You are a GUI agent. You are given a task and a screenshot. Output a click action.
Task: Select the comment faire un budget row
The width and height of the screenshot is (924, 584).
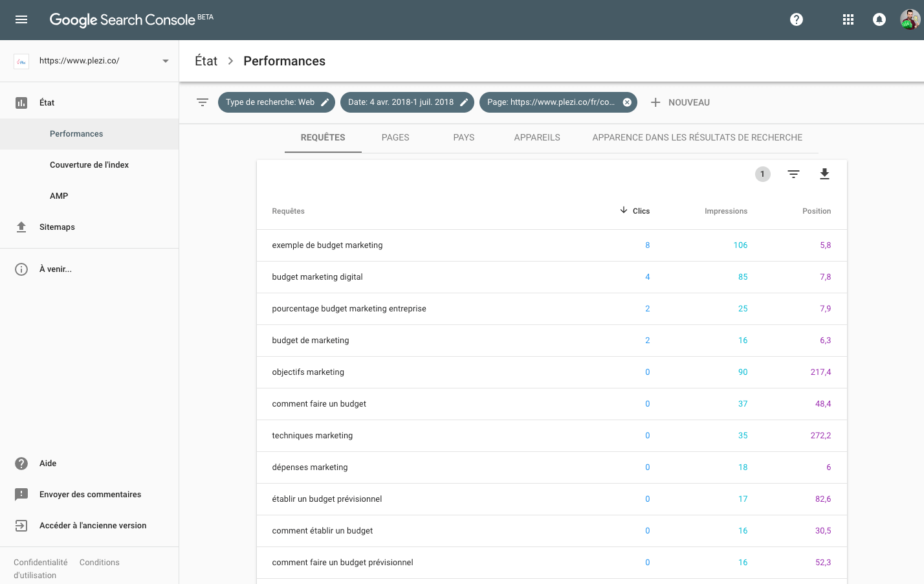coord(552,404)
